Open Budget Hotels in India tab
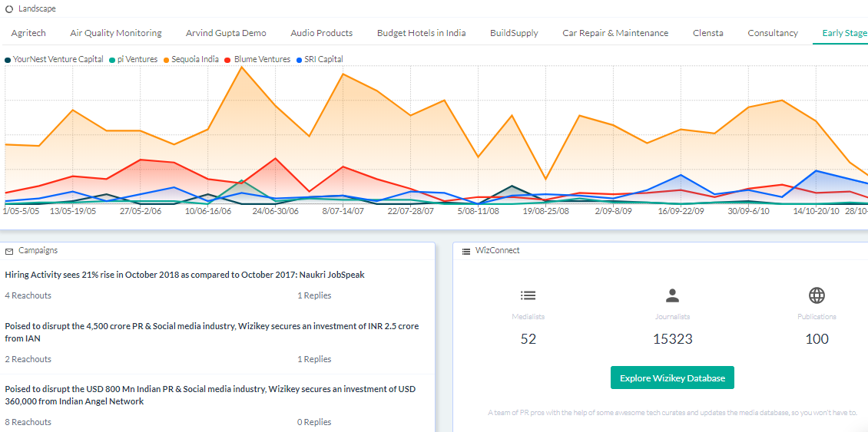Screen dimensions: 868x432 [421, 33]
